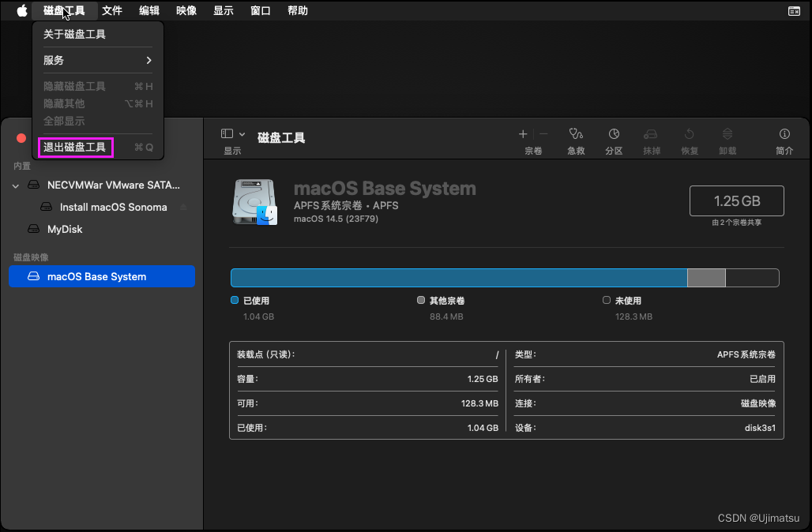Click the disk3s1 device value
Screen dimensions: 812x532
760,428
